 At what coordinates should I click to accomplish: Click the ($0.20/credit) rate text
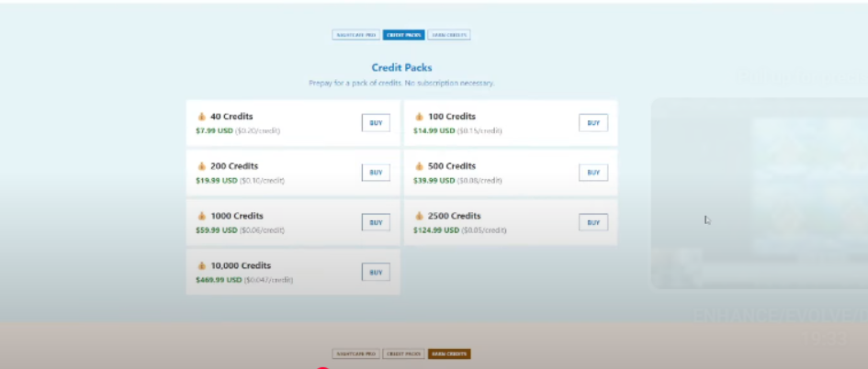tap(258, 131)
